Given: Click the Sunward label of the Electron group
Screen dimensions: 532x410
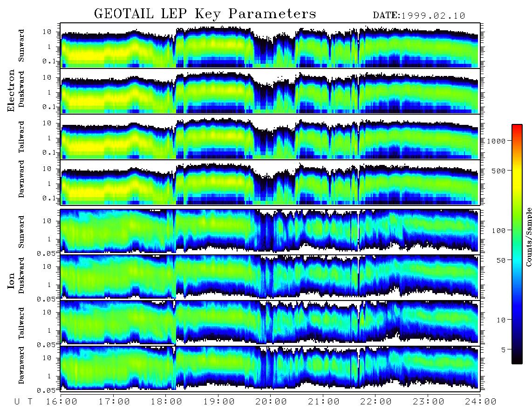Looking at the screenshot, I should pos(21,46).
